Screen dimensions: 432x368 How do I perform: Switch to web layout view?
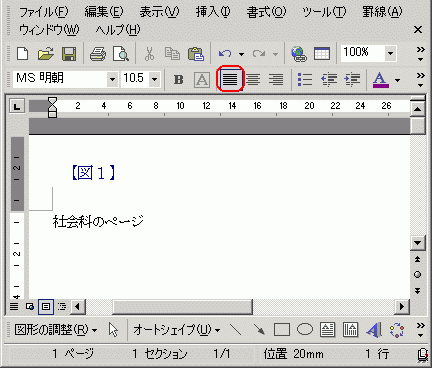(30, 306)
